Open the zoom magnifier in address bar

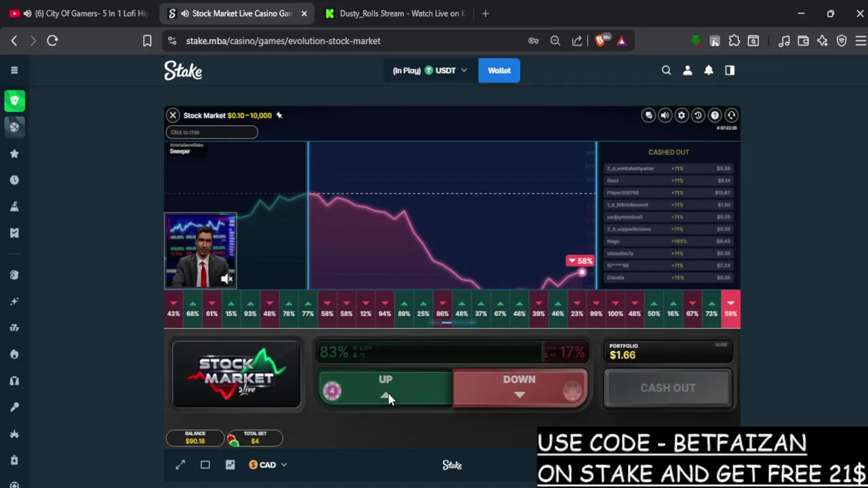tap(555, 41)
